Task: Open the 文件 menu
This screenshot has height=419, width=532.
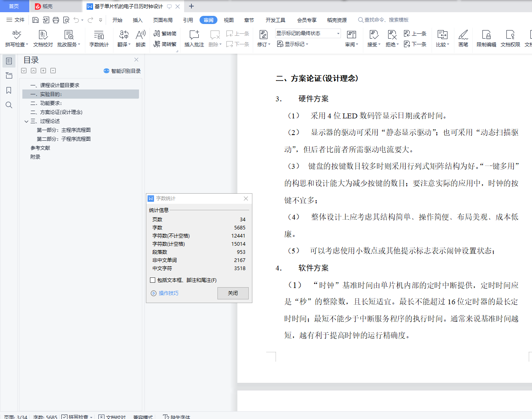Action: point(15,20)
